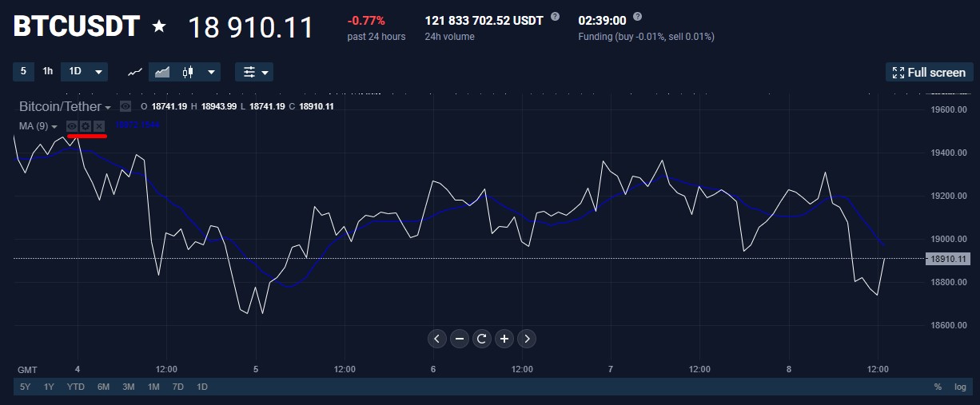The image size is (980, 405).
Task: Switch to the area chart type
Action: (162, 72)
